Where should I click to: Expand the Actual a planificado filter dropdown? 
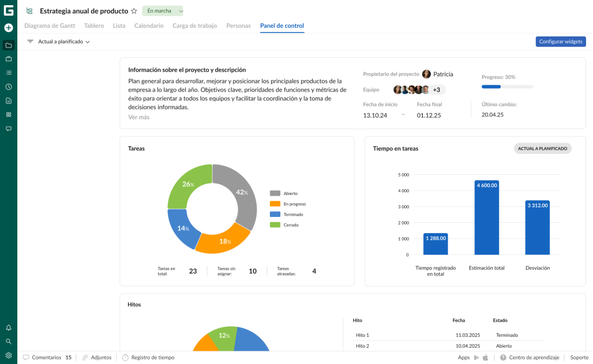pos(64,42)
